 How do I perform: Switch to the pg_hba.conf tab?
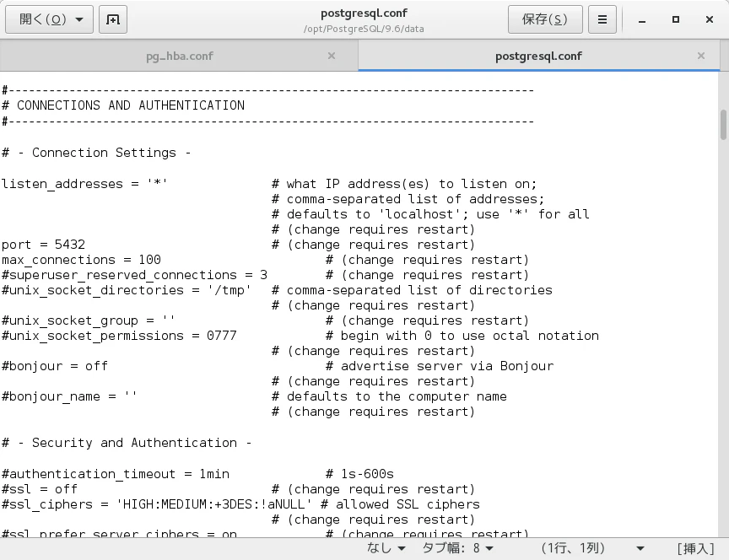[x=180, y=56]
